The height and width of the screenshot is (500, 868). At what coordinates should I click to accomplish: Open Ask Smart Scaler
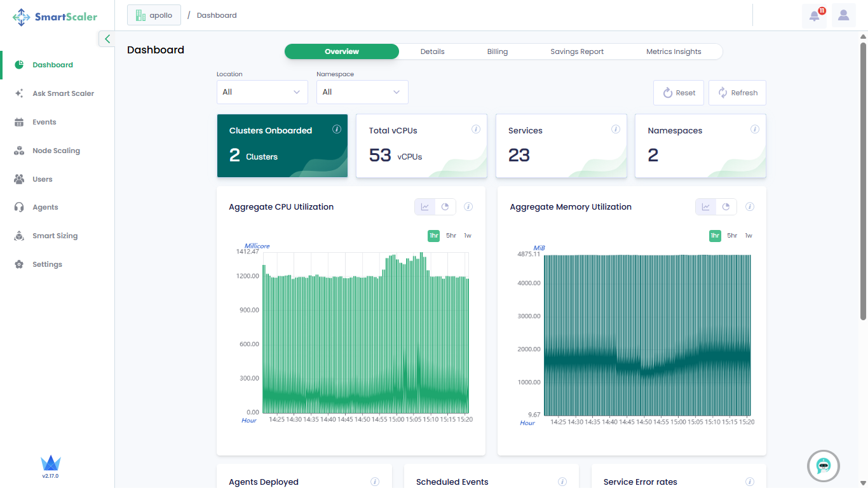point(64,93)
